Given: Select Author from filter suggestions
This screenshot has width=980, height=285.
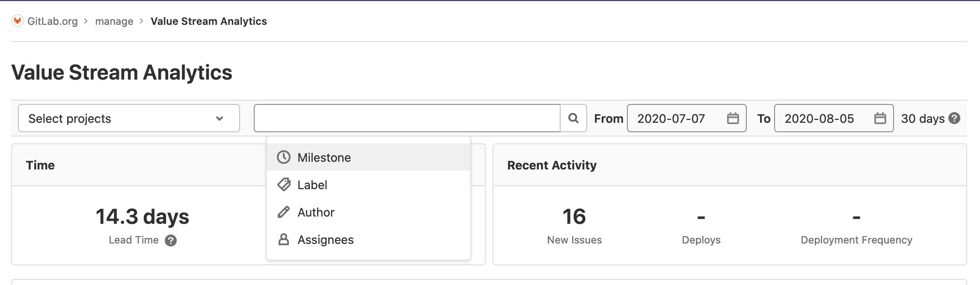Looking at the screenshot, I should tap(316, 212).
